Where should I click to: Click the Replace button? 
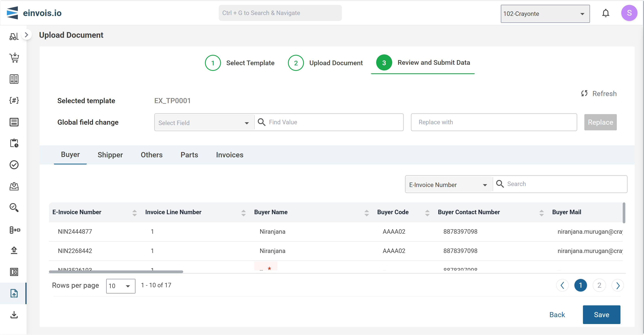[x=600, y=122]
